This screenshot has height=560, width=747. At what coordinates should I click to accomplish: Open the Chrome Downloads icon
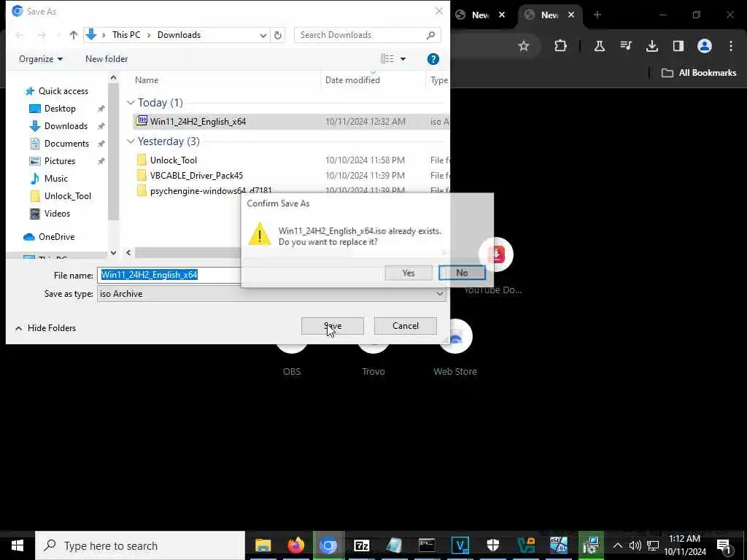652,46
